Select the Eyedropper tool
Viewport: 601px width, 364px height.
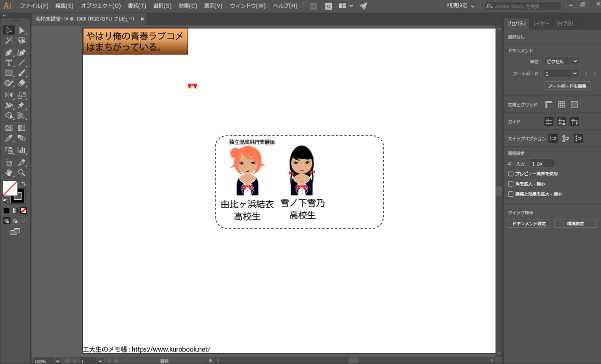click(x=9, y=138)
